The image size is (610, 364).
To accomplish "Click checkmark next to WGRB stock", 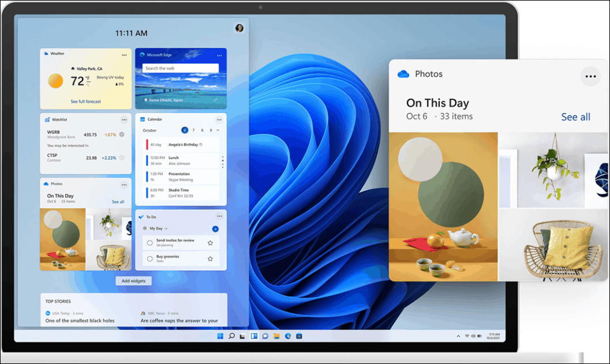I will pos(122,134).
